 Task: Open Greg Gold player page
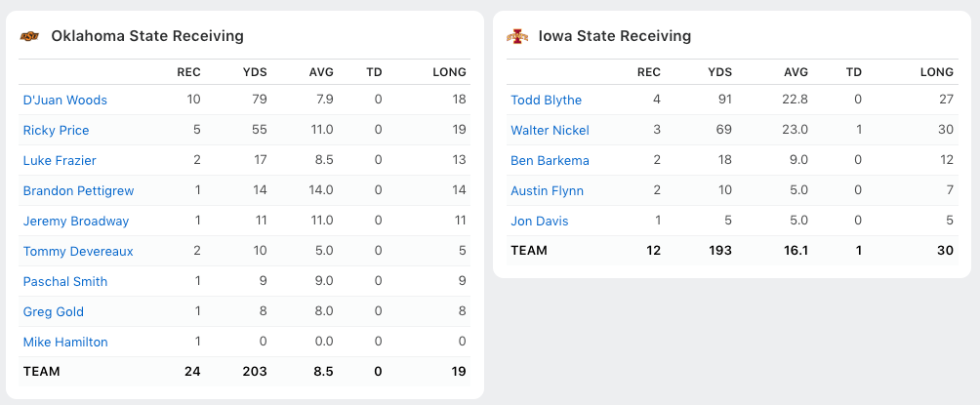(x=54, y=312)
